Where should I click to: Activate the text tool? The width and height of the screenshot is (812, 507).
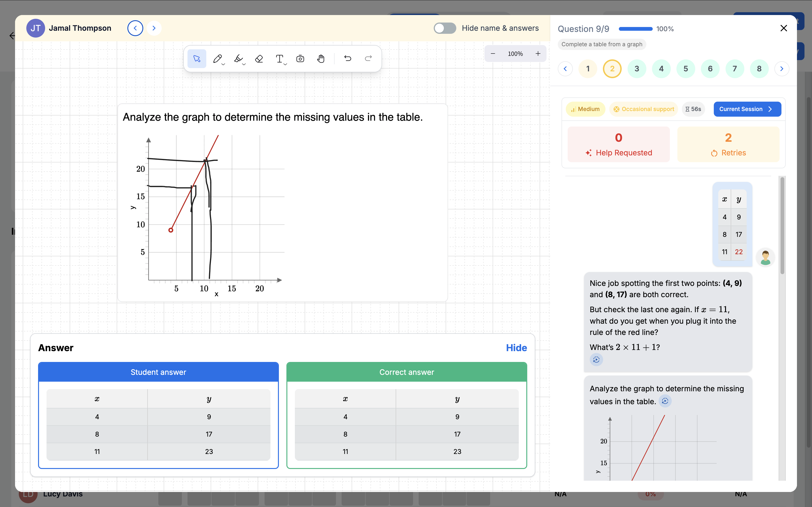(280, 59)
